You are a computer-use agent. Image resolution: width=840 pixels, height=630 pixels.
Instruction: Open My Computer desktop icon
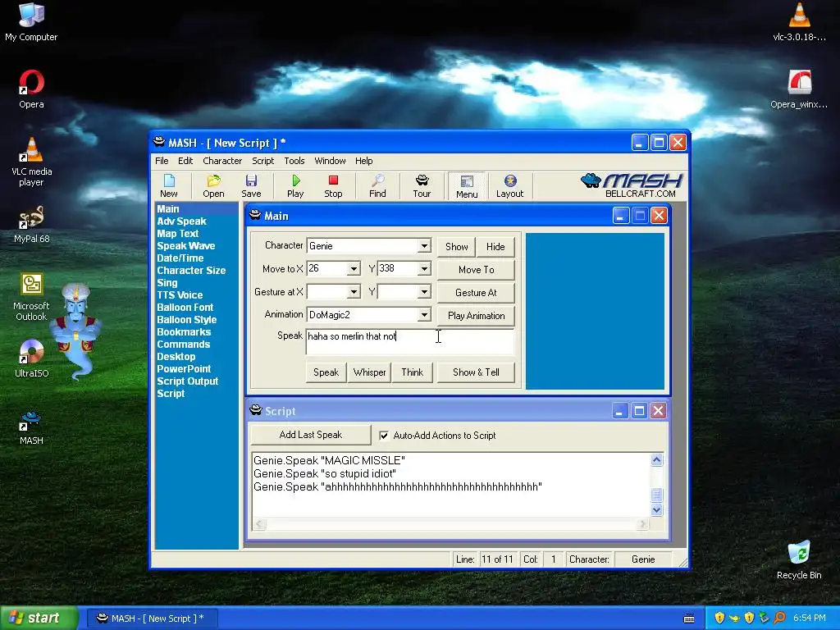(31, 22)
